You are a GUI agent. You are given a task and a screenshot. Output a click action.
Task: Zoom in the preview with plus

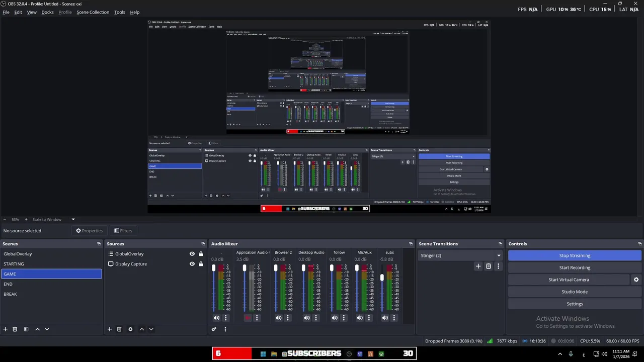click(x=26, y=220)
